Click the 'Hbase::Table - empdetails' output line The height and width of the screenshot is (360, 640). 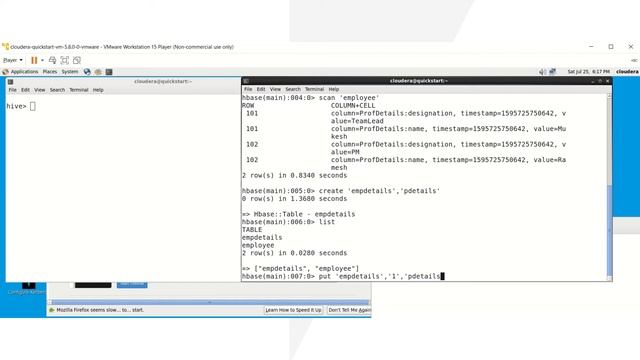299,214
